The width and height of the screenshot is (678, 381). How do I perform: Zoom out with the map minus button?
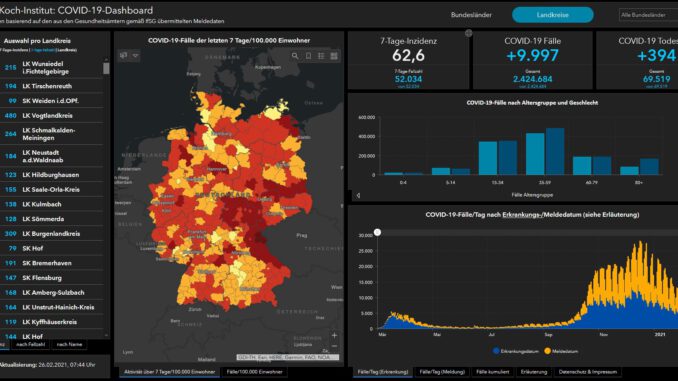334,346
